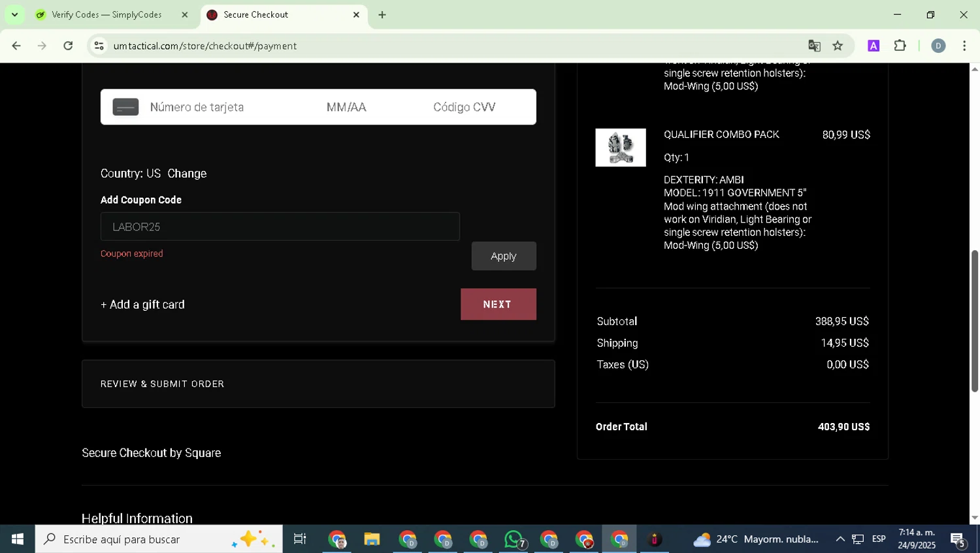
Task: Proceed with the NEXT button
Action: point(498,304)
